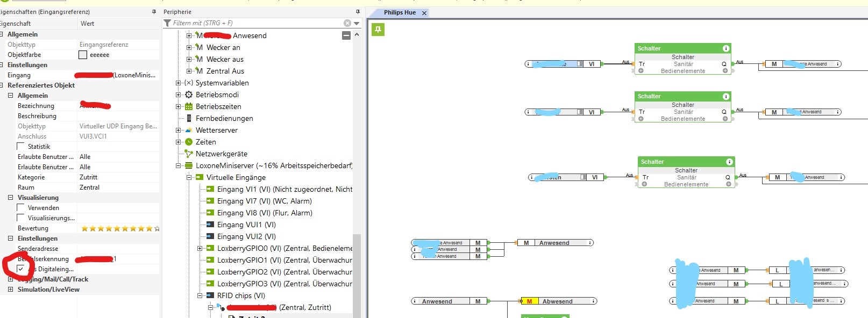The image size is (868, 318).
Task: Click the icon of RFID chips (VI)
Action: (x=210, y=295)
